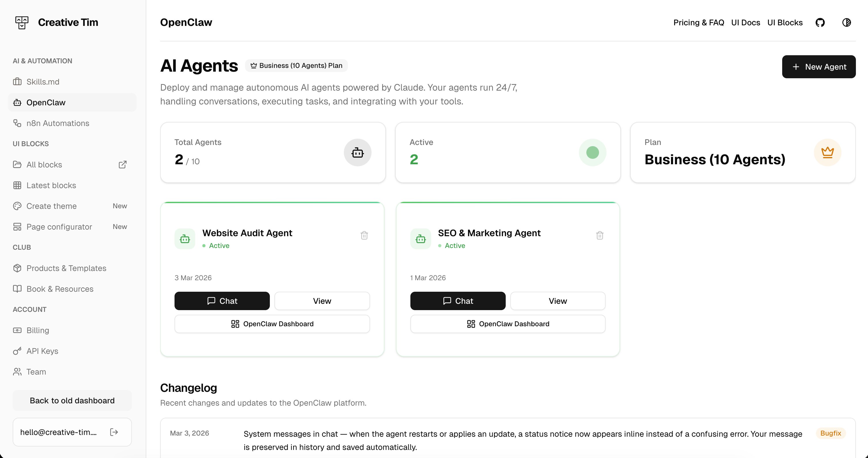The height and width of the screenshot is (458, 868).
Task: Click the hello@creative-tim account email
Action: click(x=58, y=432)
